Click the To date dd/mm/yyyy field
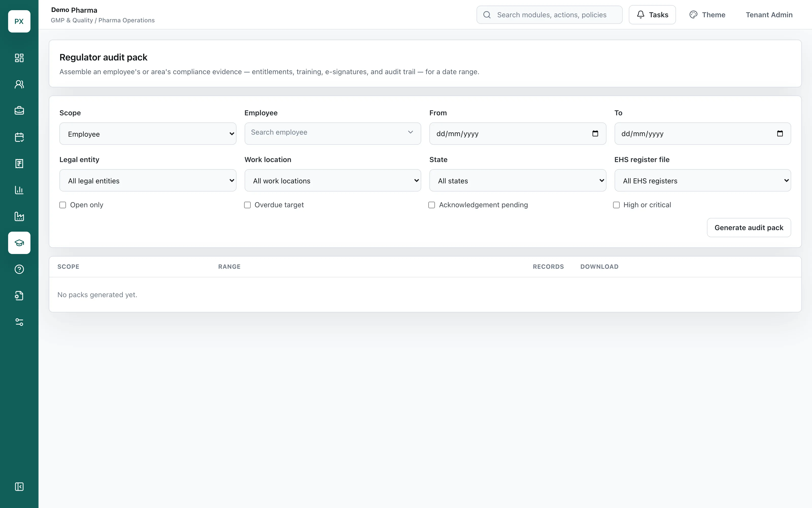This screenshot has width=812, height=508. [702, 134]
